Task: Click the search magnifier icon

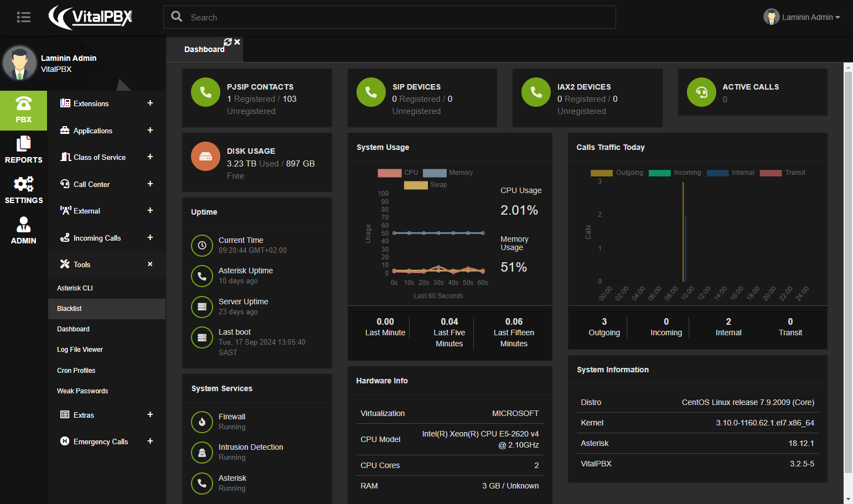Action: coord(177,17)
